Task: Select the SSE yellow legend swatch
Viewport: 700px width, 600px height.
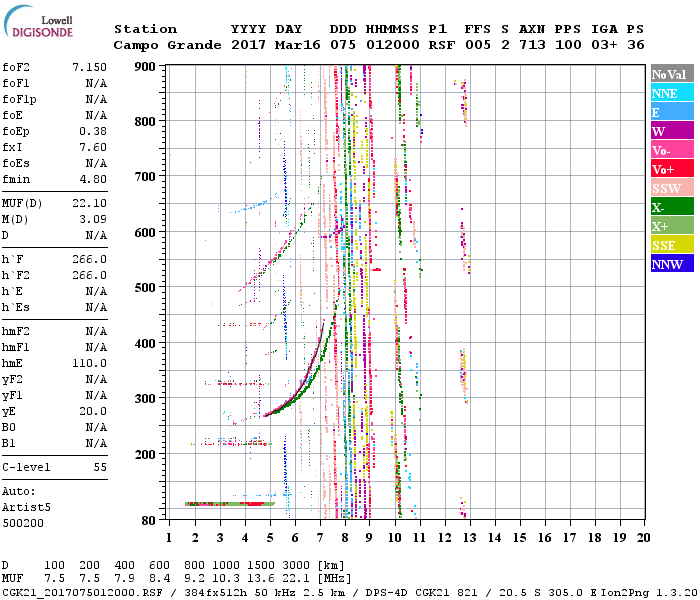Action: point(672,244)
